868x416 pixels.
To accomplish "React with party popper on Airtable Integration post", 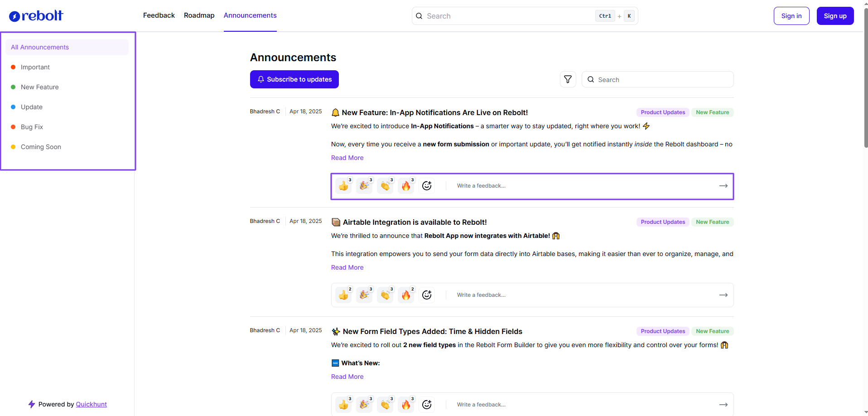I will [365, 295].
